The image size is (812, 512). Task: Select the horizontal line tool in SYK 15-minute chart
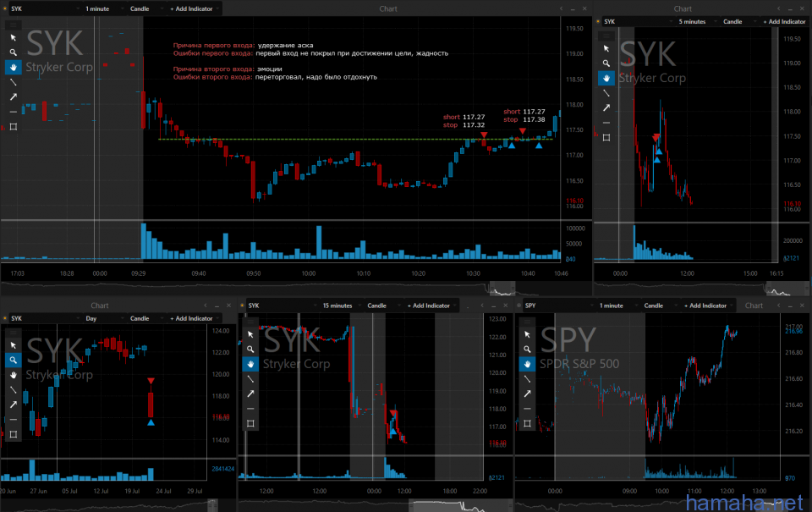click(250, 409)
